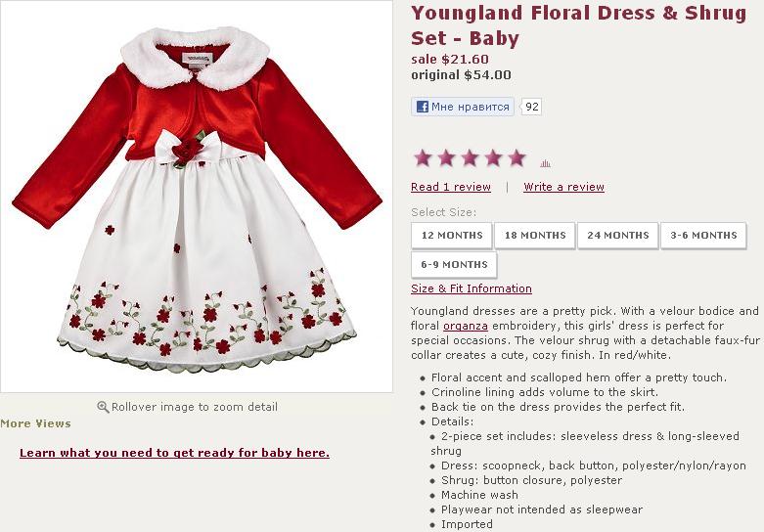Click the Facebook logo icon in Like button
Image resolution: width=764 pixels, height=532 pixels.
coord(423,107)
